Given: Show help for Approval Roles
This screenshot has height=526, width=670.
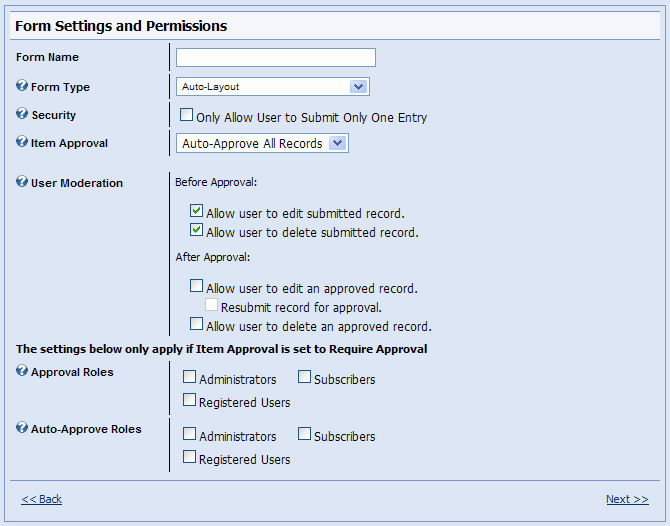Looking at the screenshot, I should coord(22,370).
